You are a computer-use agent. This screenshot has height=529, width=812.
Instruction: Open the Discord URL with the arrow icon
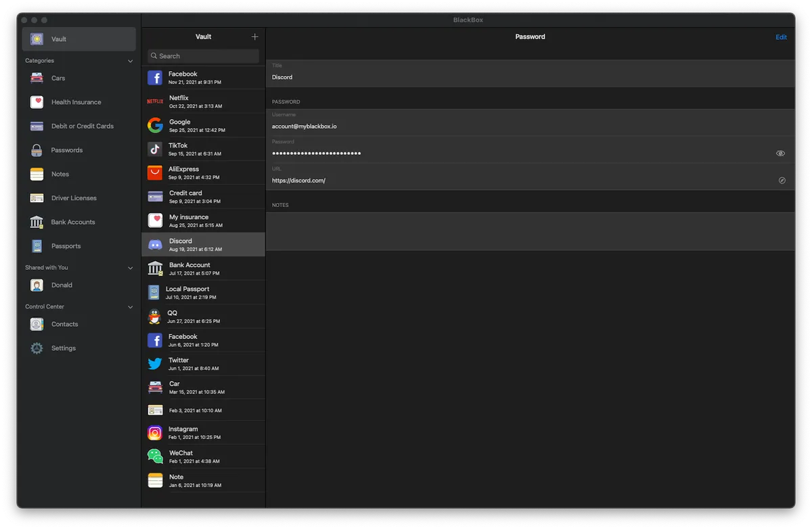click(782, 180)
